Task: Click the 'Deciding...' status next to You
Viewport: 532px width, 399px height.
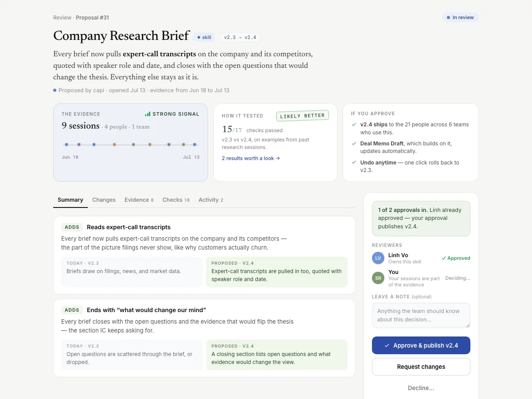Action: click(x=458, y=278)
